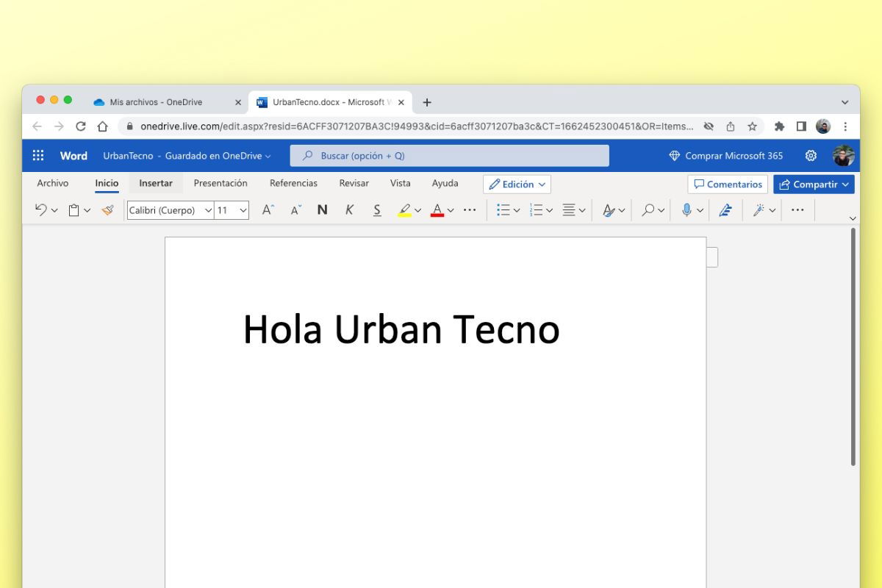Toggle bold formatting with the N icon

tap(322, 209)
